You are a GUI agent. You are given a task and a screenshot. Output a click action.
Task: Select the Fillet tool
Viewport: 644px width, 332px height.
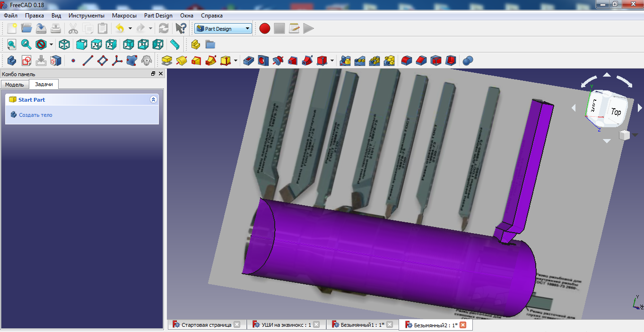[406, 61]
